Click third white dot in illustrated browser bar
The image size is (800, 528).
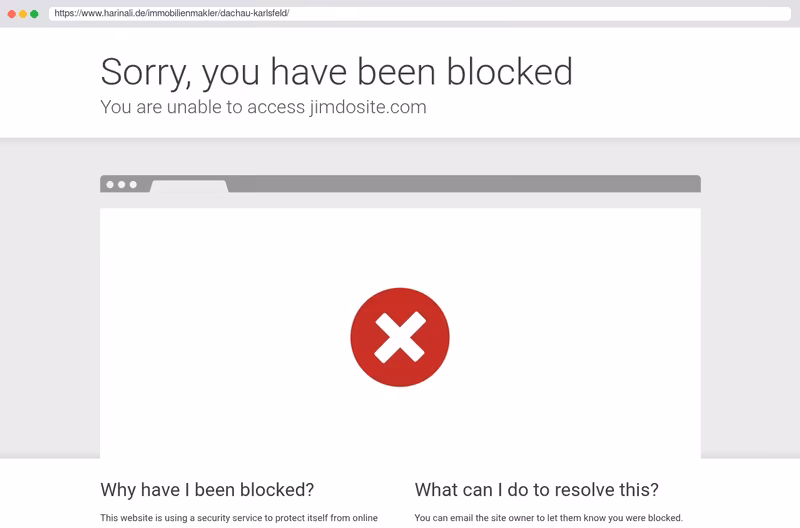click(133, 185)
